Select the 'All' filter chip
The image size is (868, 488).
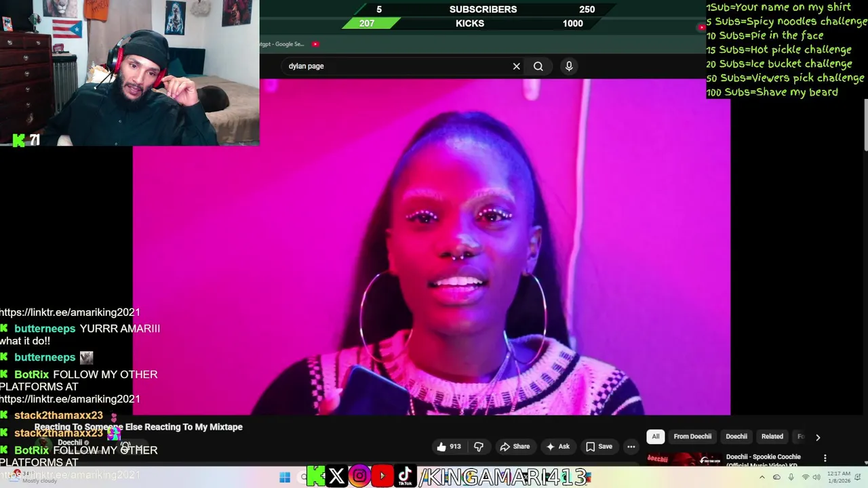tap(656, 436)
